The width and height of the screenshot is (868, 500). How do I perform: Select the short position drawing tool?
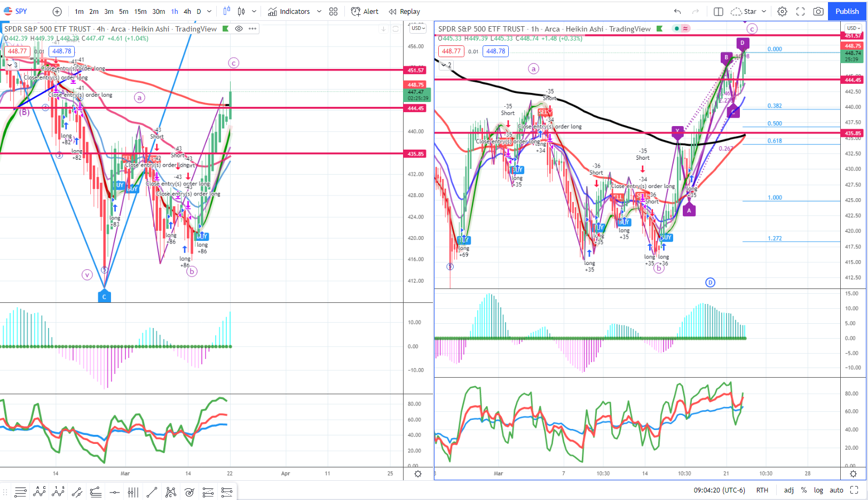coord(227,492)
